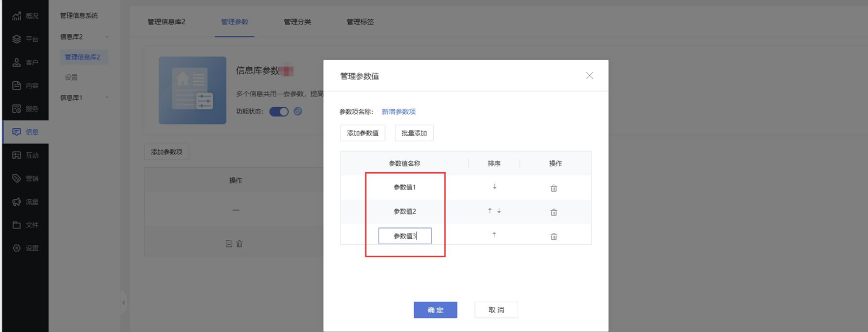Image resolution: width=868 pixels, height=332 pixels.
Task: Click the edit icon in 操作 column
Action: [229, 244]
